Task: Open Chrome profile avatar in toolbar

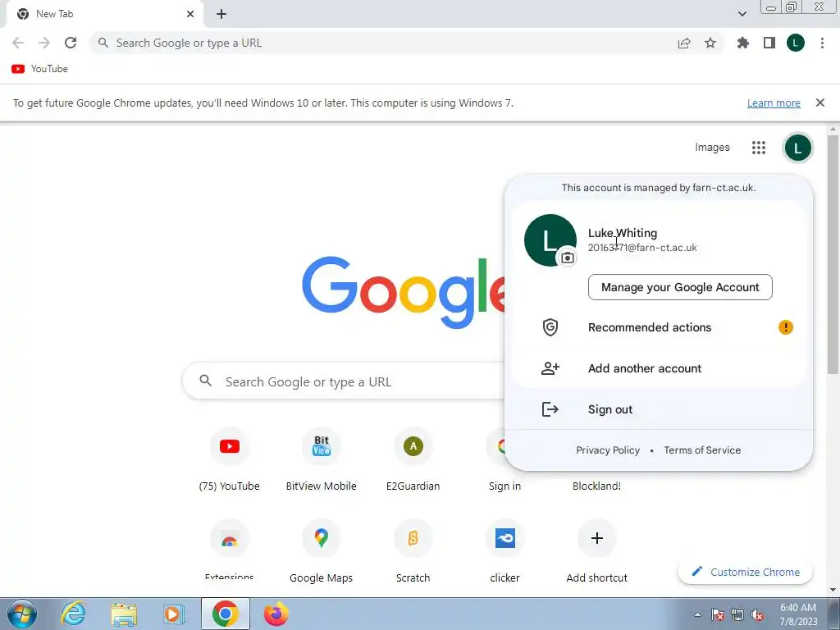Action: tap(796, 43)
